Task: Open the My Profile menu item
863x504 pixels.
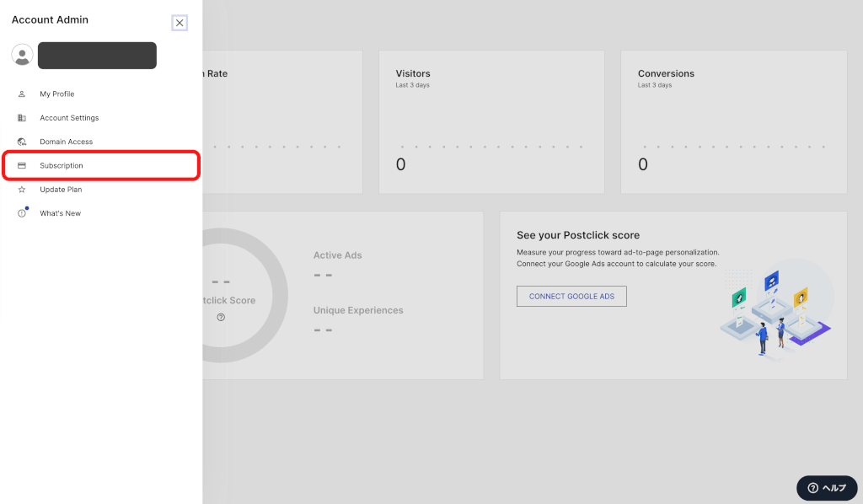Action: (x=57, y=94)
